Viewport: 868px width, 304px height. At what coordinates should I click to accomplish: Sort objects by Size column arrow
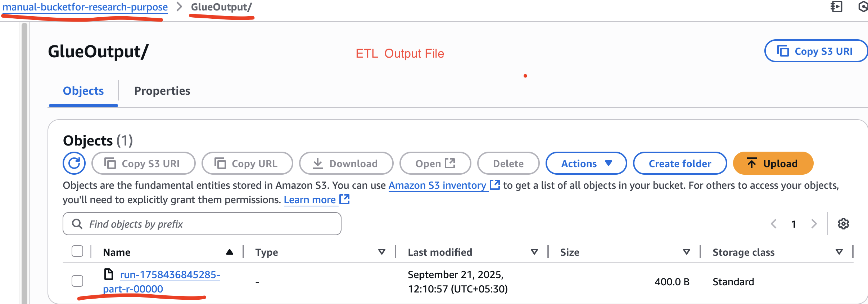pyautogui.click(x=687, y=252)
